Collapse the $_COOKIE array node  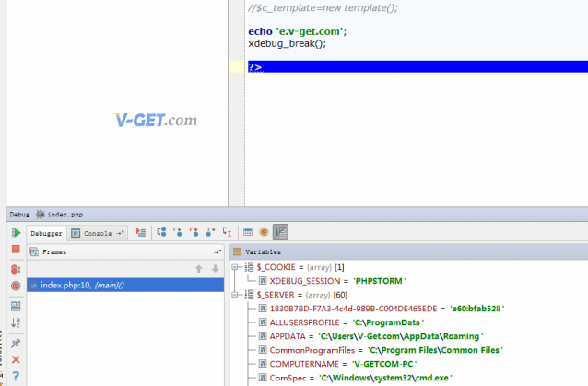[235, 267]
